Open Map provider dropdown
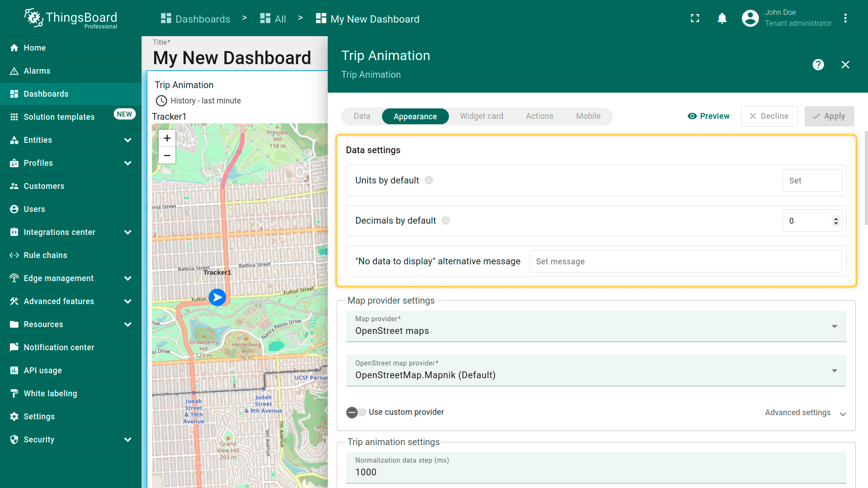Image resolution: width=868 pixels, height=488 pixels. coord(596,326)
